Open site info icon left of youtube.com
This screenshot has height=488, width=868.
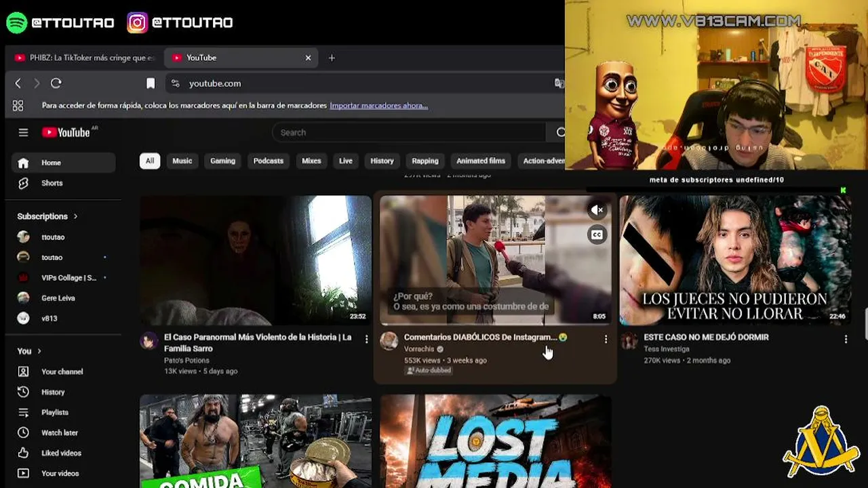(x=176, y=83)
